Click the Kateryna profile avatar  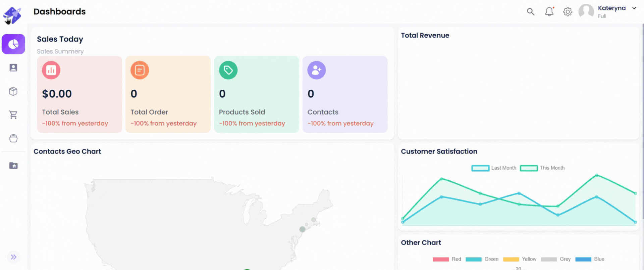coord(586,11)
